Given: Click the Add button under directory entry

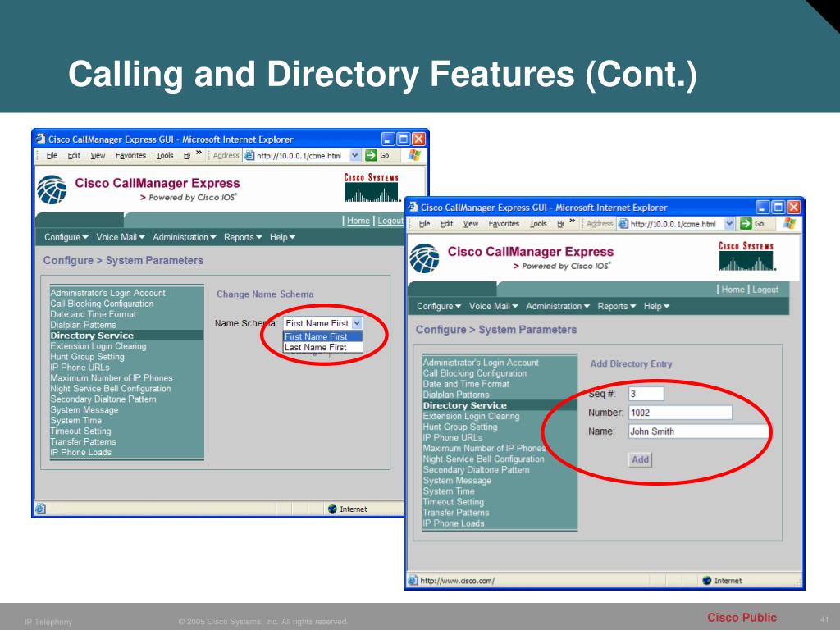Looking at the screenshot, I should [x=640, y=459].
